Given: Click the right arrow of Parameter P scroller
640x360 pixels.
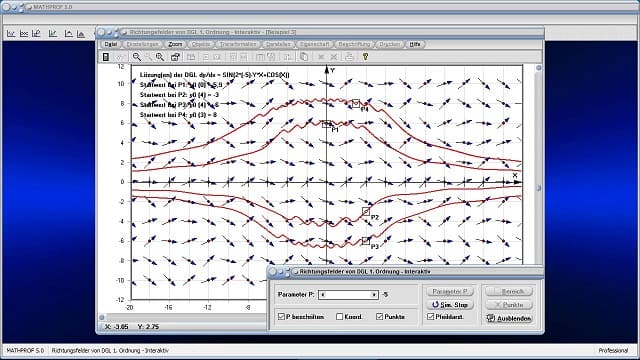Looking at the screenshot, I should (374, 295).
